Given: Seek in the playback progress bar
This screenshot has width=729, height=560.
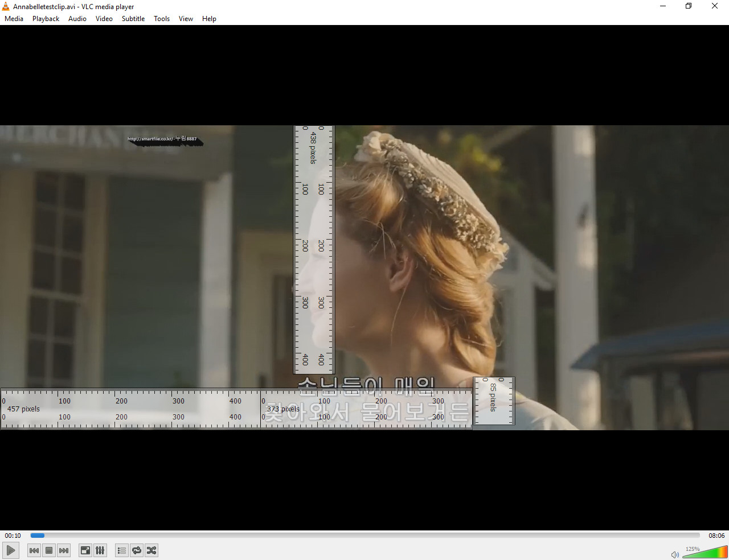Looking at the screenshot, I should pos(365,536).
